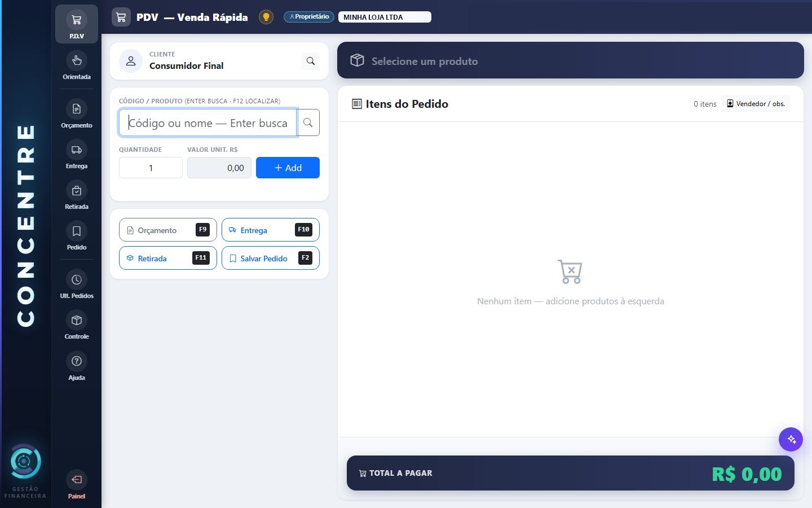
Task: Open Controle in the sidebar
Action: (x=77, y=326)
